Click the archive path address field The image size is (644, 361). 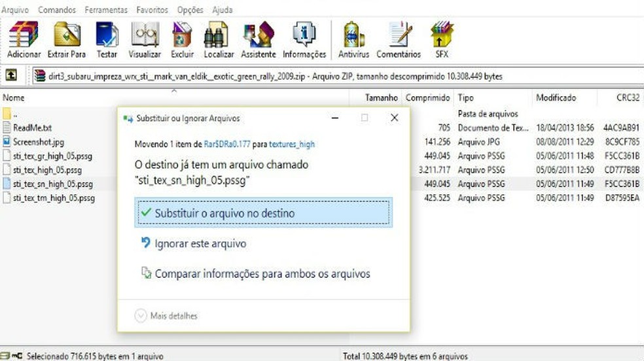click(x=338, y=76)
